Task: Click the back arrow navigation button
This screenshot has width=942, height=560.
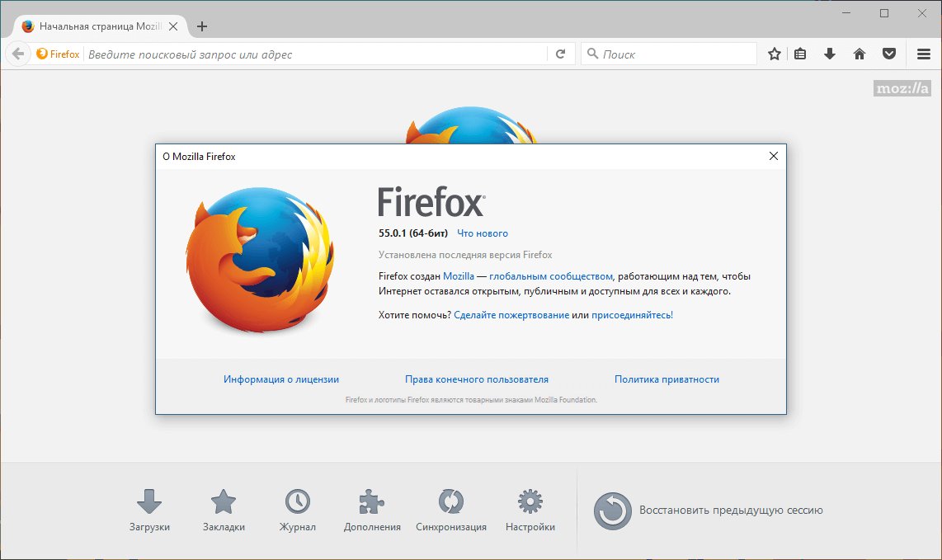Action: [x=18, y=54]
